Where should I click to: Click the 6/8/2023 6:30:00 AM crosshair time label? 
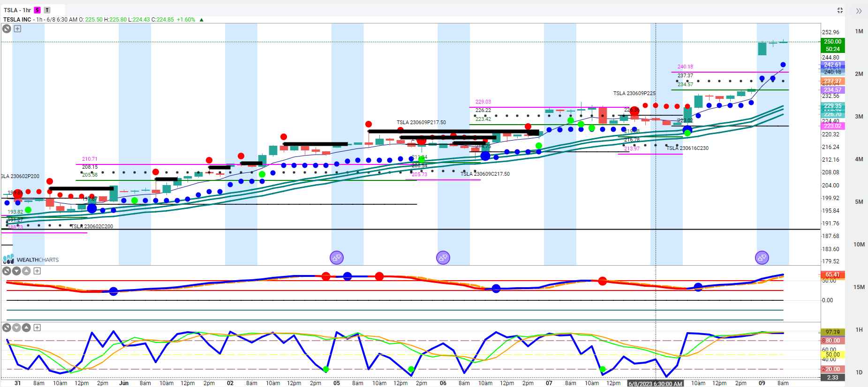coord(656,383)
